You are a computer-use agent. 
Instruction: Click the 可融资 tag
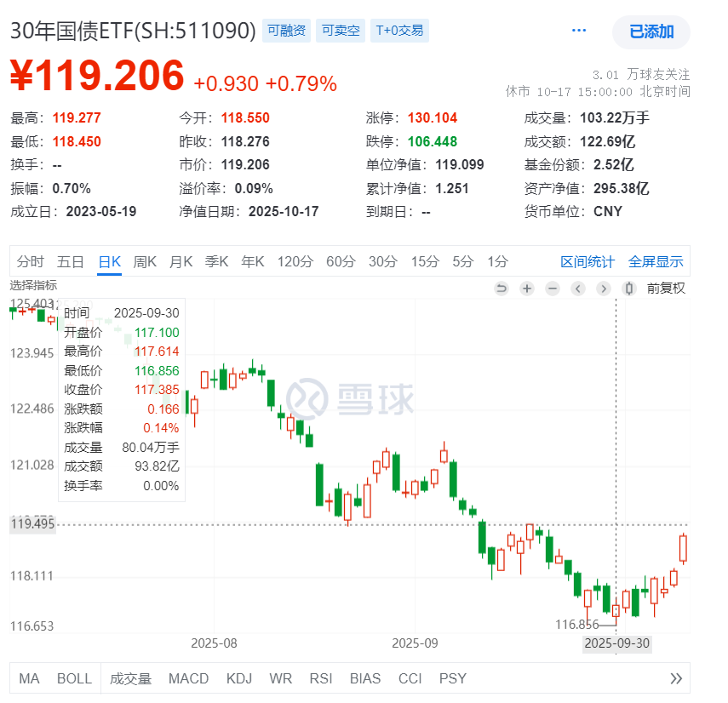pos(286,31)
